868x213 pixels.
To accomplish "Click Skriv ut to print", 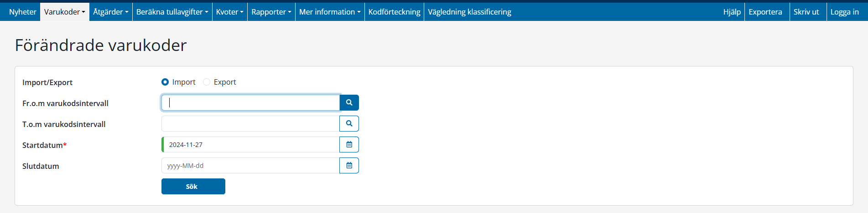I will (x=806, y=12).
